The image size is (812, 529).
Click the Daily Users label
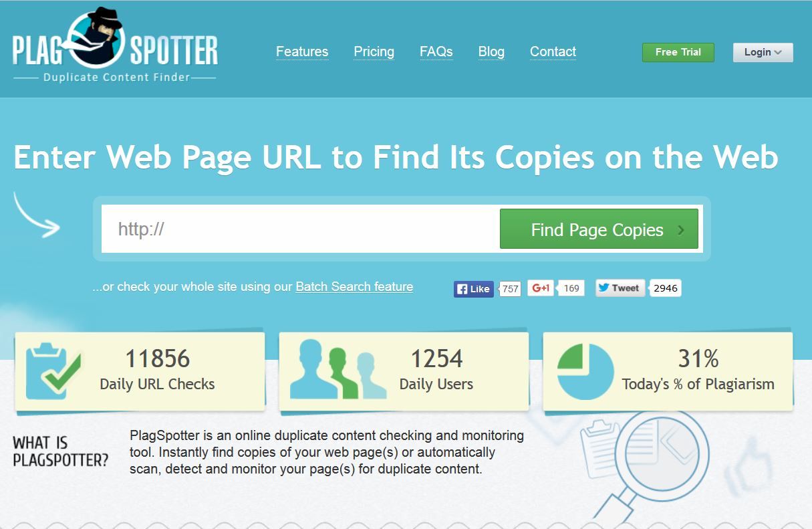point(436,385)
